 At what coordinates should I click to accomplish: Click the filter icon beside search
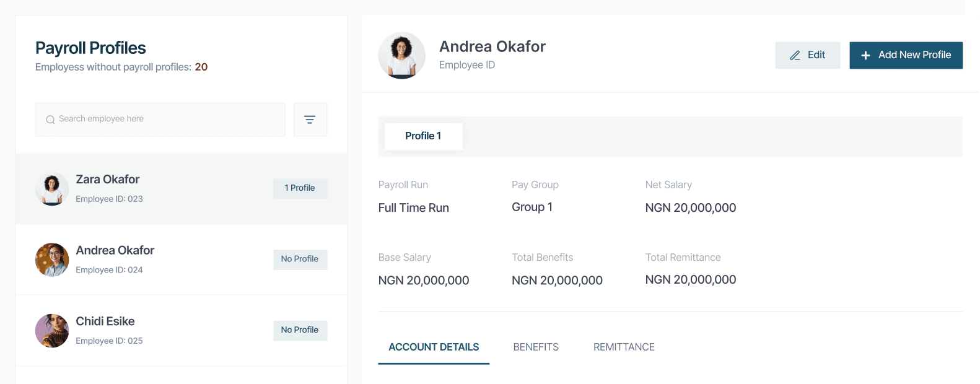point(310,120)
